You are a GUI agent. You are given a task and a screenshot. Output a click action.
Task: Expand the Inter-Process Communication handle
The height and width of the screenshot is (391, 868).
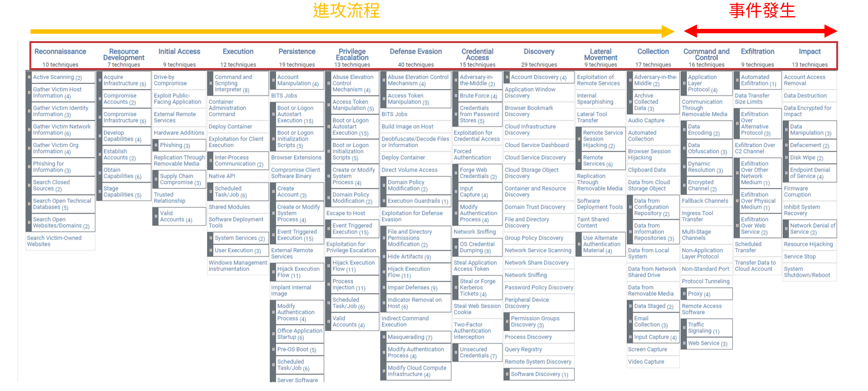click(x=210, y=161)
